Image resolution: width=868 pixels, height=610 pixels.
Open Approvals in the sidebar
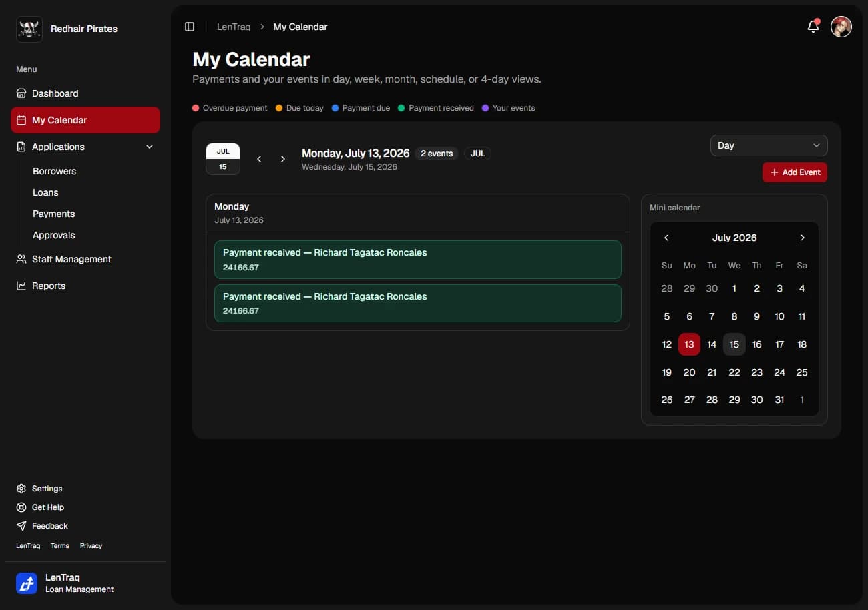click(53, 235)
